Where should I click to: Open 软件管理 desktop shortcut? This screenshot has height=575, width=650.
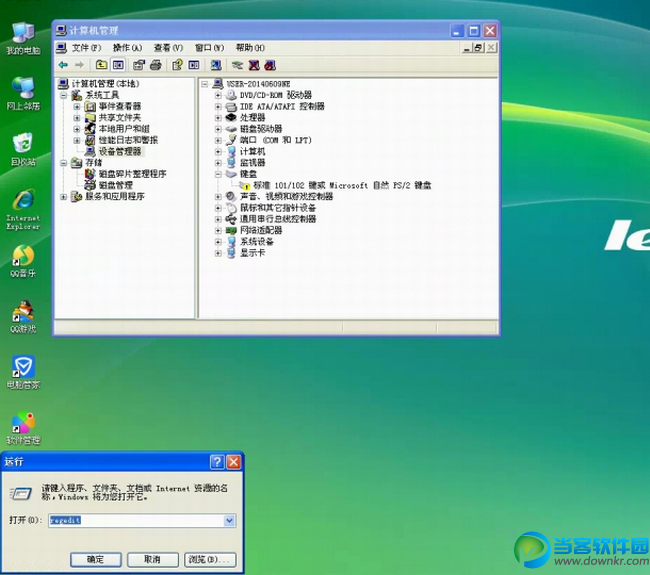pyautogui.click(x=23, y=428)
